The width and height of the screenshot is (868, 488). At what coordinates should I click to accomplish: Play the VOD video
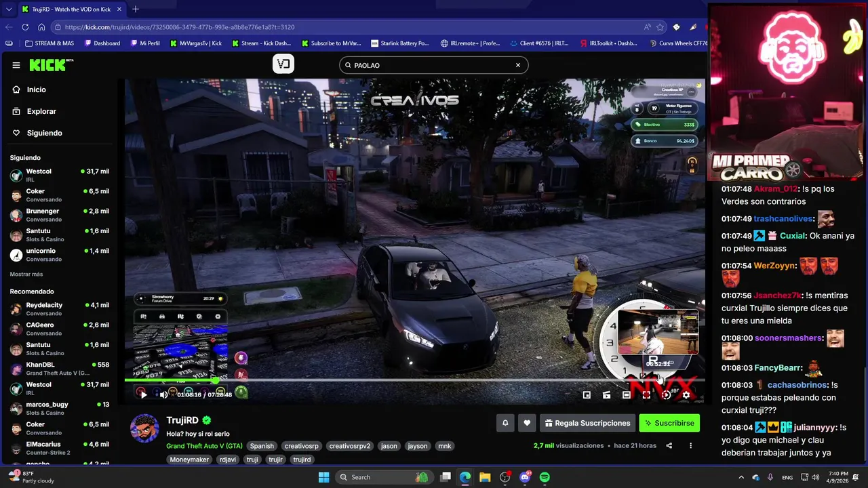(143, 394)
